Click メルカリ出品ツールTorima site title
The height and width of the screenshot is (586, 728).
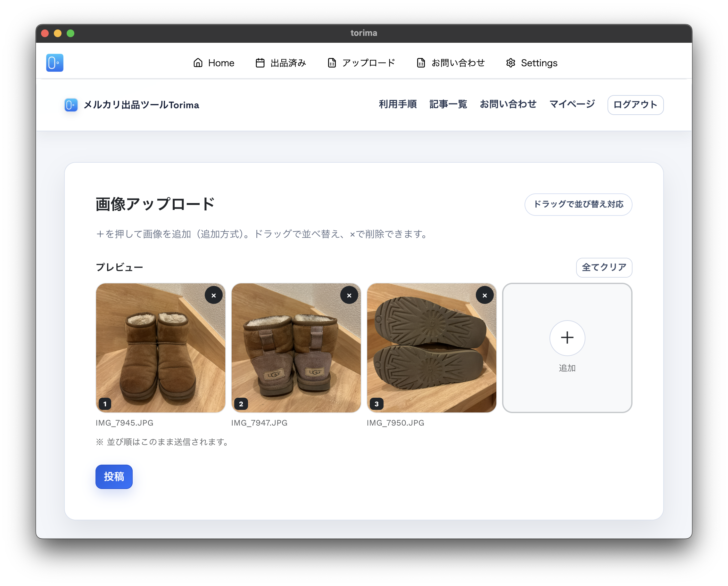point(141,105)
